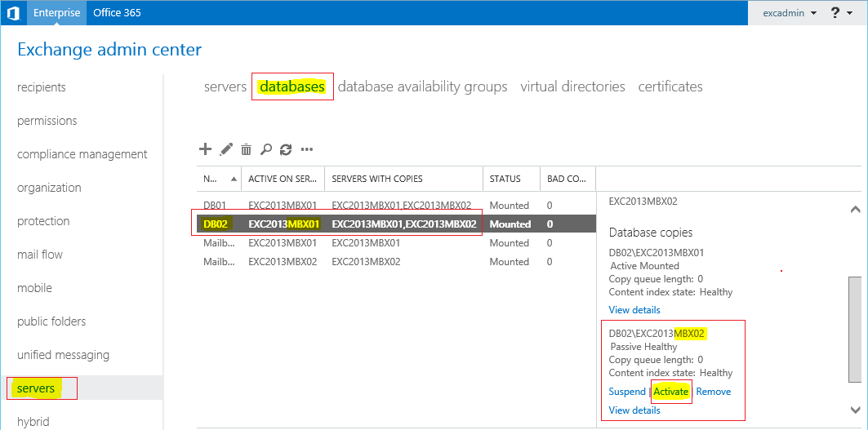Open hybrid section in sidebar

pyautogui.click(x=33, y=422)
